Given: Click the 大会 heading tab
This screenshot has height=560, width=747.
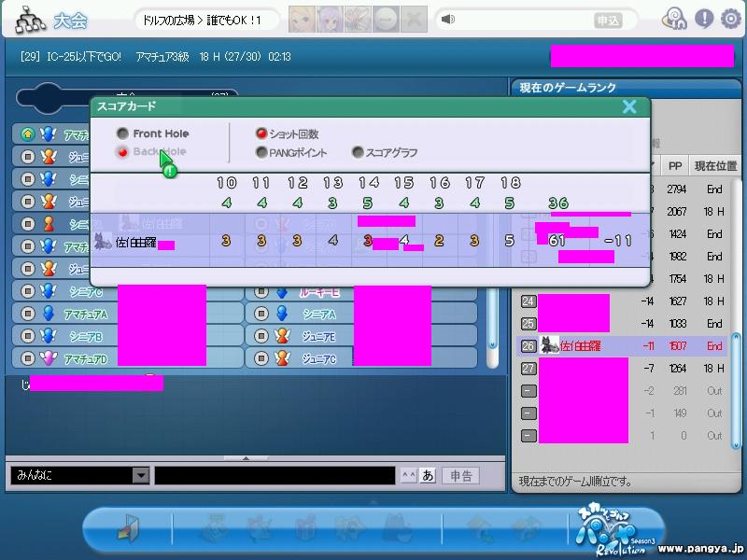Looking at the screenshot, I should [x=70, y=21].
